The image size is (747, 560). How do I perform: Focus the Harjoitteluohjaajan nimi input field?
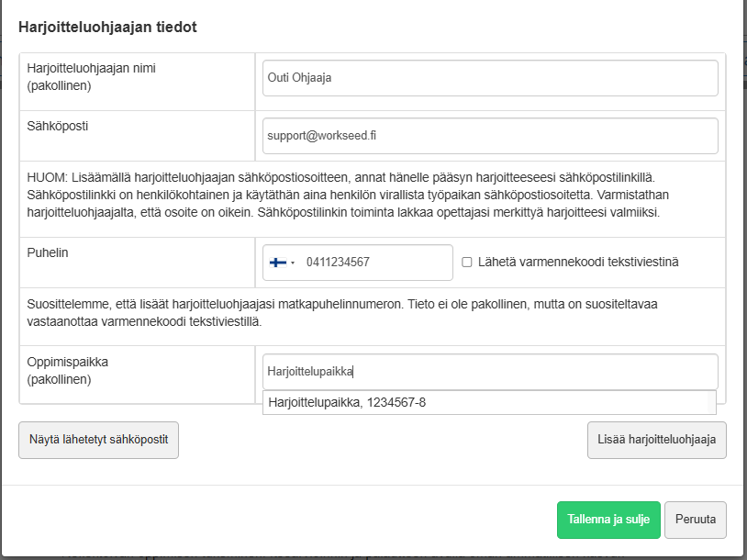pos(490,78)
